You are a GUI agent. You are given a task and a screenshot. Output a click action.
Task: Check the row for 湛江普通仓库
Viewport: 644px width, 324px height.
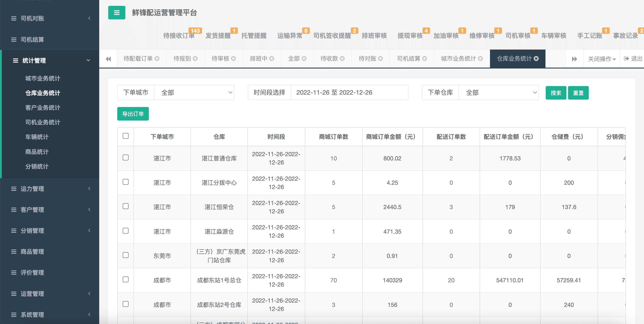pos(126,158)
